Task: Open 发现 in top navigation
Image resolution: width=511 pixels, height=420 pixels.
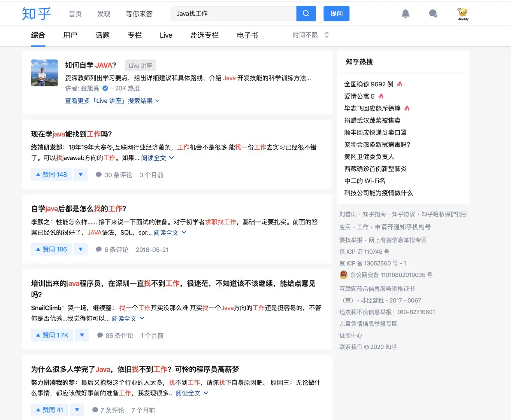Action: [x=104, y=14]
